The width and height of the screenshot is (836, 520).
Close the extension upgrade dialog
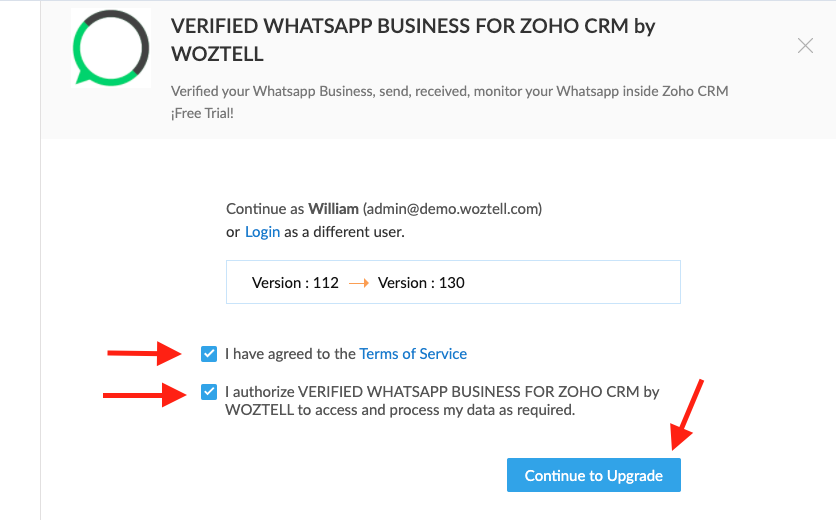pyautogui.click(x=805, y=46)
